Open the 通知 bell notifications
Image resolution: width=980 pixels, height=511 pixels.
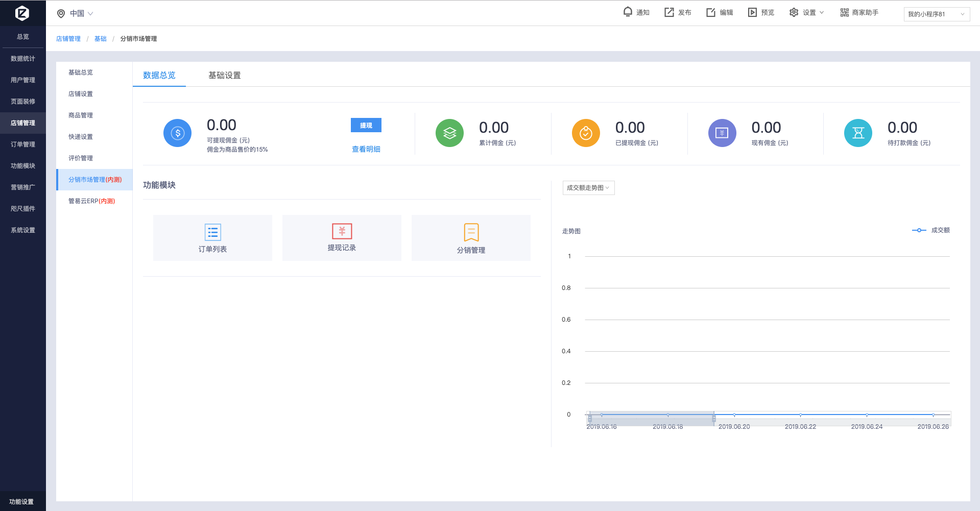(628, 12)
